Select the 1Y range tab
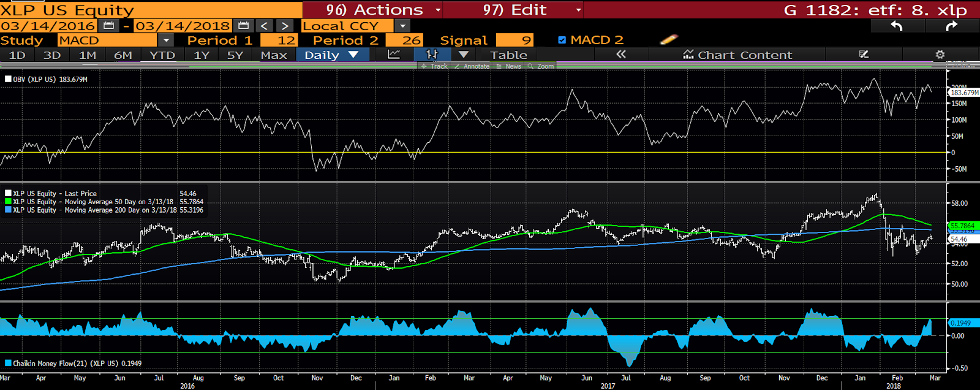Screen dimensions: 980x390 click(202, 55)
